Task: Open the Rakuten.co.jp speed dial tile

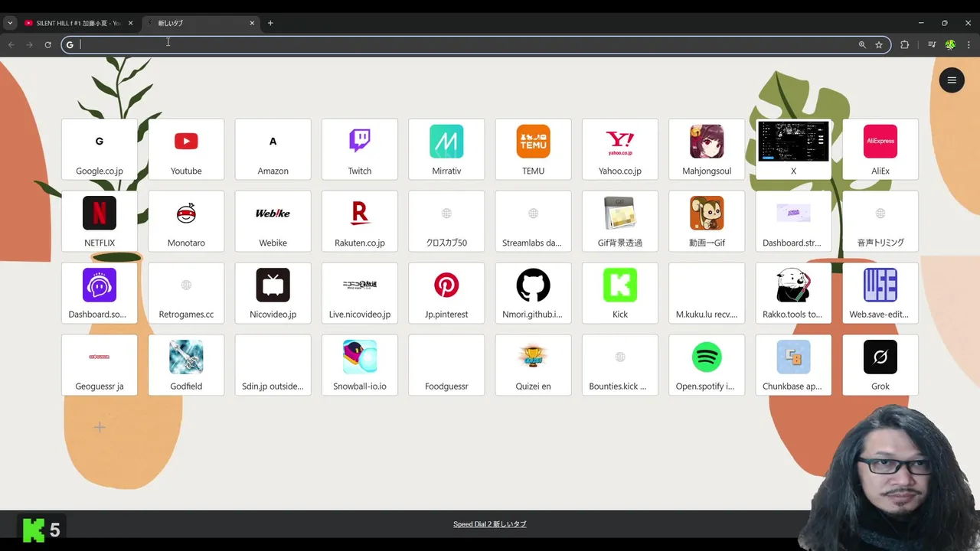Action: pyautogui.click(x=360, y=221)
